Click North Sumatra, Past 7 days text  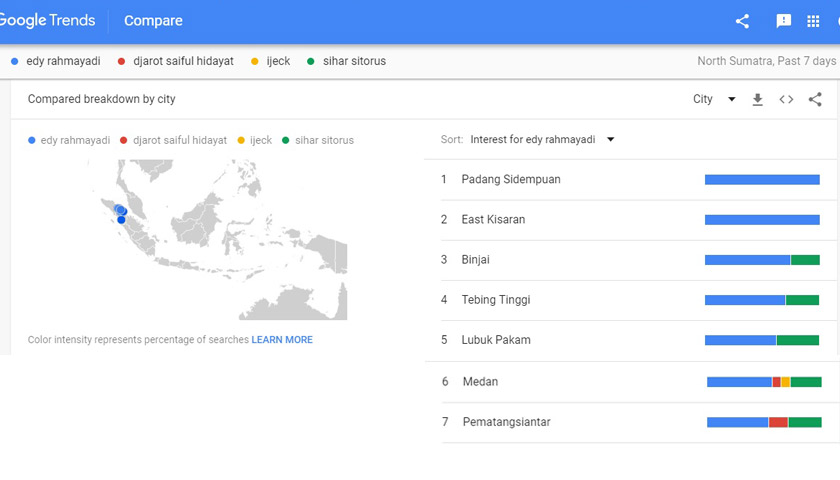click(x=767, y=61)
